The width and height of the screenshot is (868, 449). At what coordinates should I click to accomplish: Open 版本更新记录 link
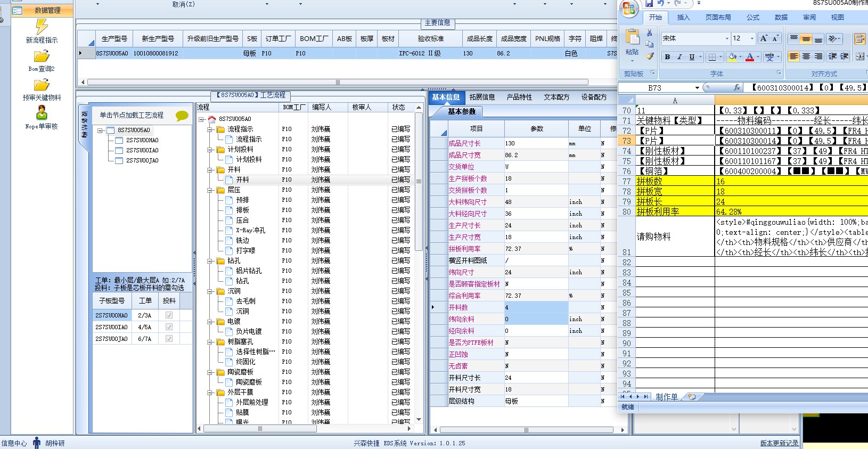[x=779, y=443]
